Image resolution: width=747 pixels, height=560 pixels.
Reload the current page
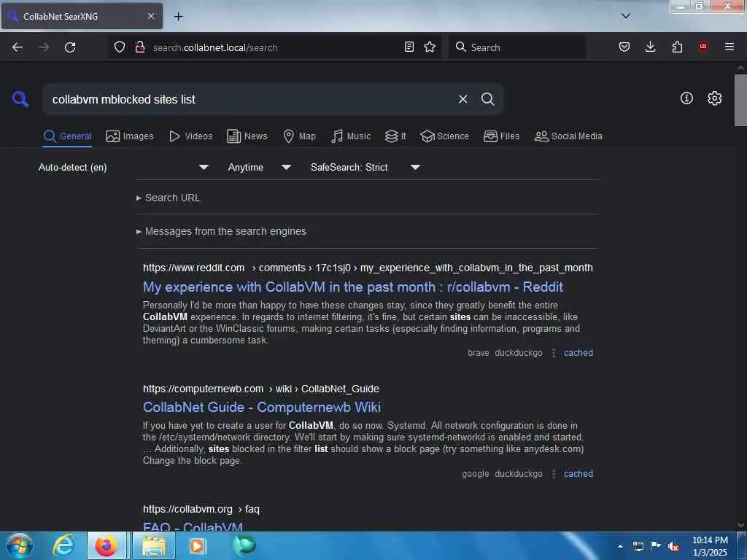tap(70, 47)
